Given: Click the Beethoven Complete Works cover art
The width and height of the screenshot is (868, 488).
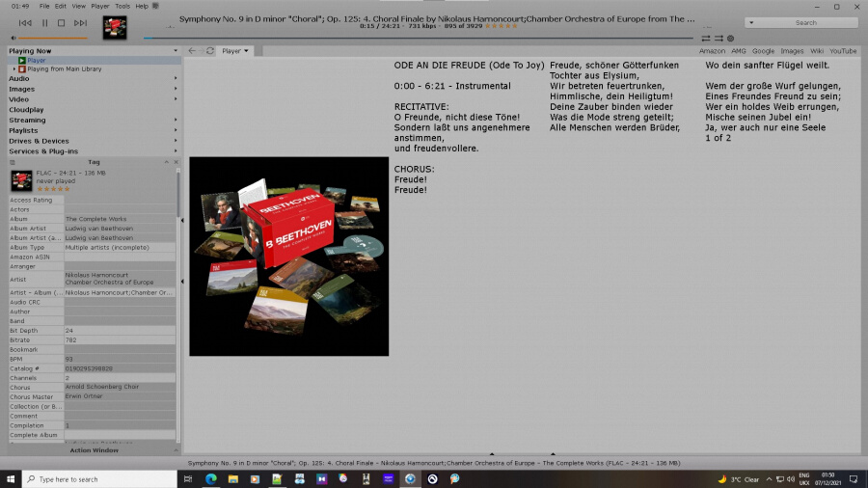Looking at the screenshot, I should pyautogui.click(x=289, y=257).
